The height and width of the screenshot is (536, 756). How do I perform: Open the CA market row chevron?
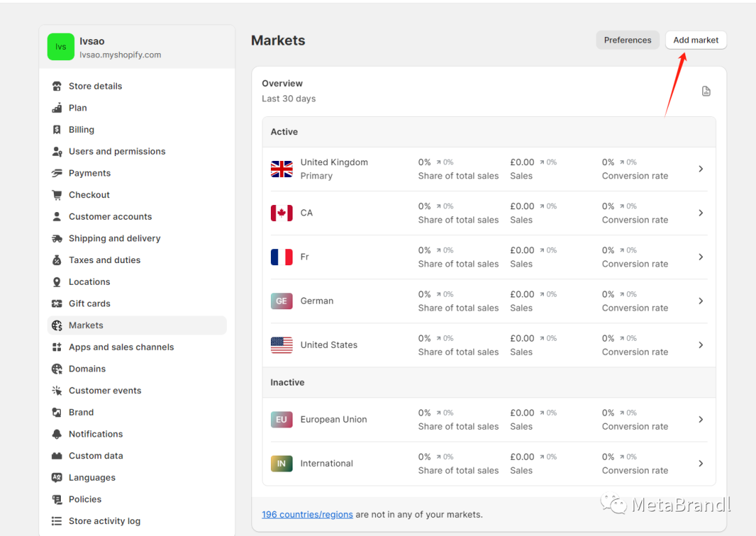click(701, 213)
